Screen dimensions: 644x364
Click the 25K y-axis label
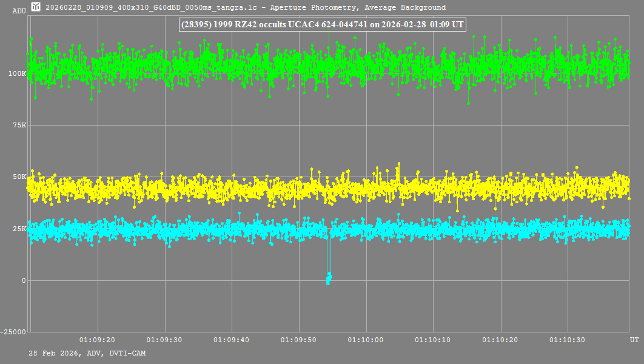[x=19, y=229]
